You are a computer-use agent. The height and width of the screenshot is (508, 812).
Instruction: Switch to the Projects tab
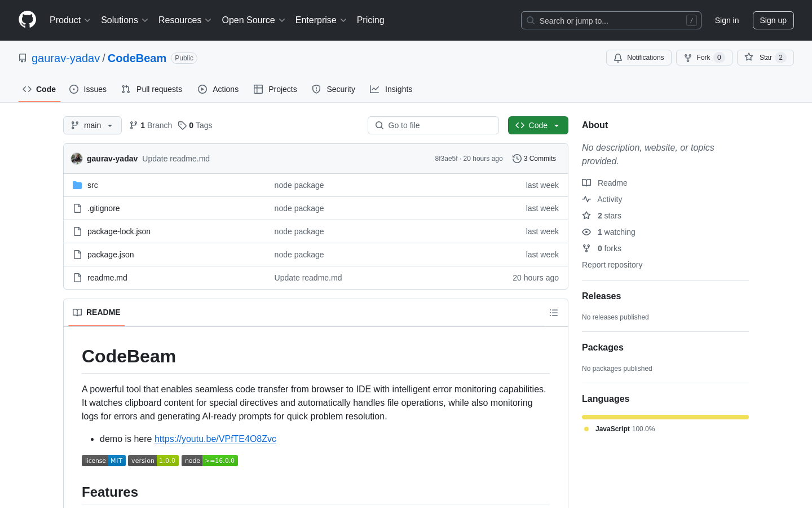coord(275,89)
